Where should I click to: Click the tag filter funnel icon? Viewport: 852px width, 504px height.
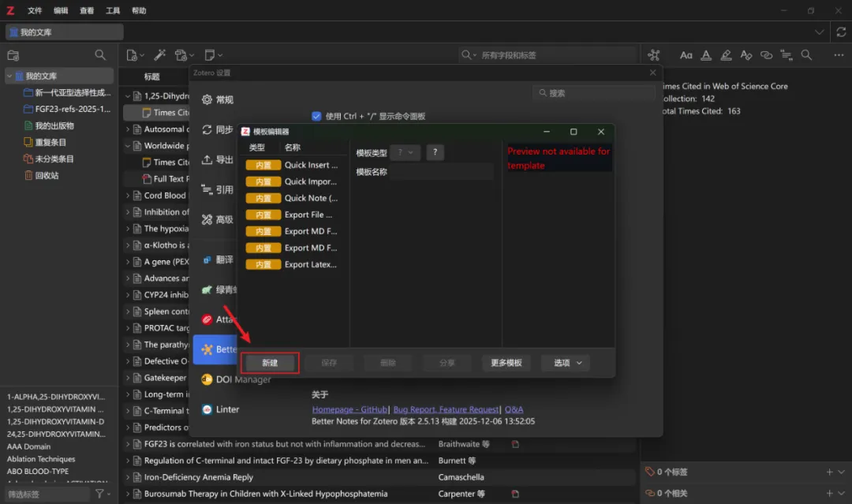99,494
